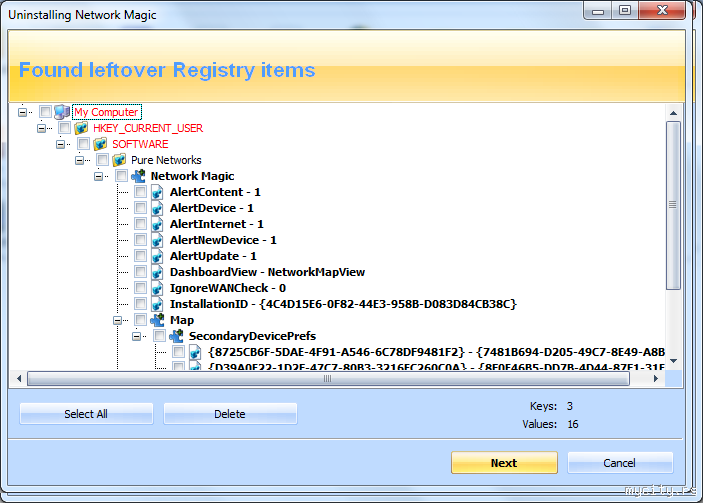Click the {8725CB6F-5DAE... value icon

195,352
